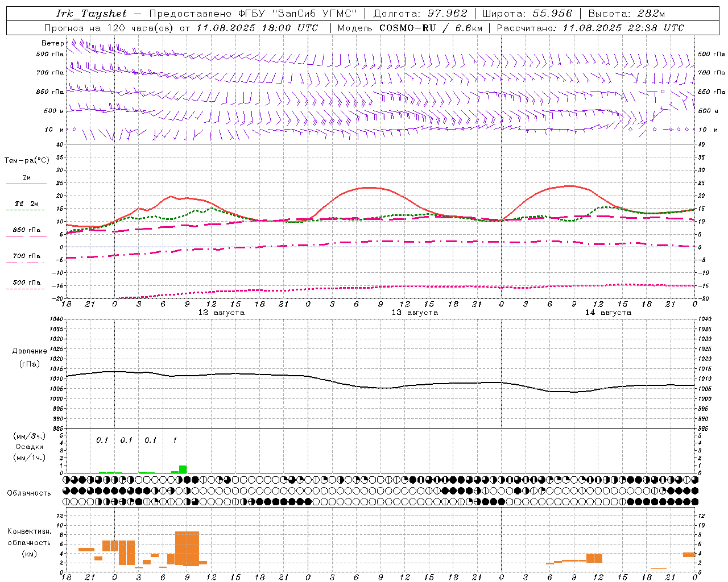Click the Высота: 282м value
The height and width of the screenshot is (582, 728).
[x=627, y=14]
